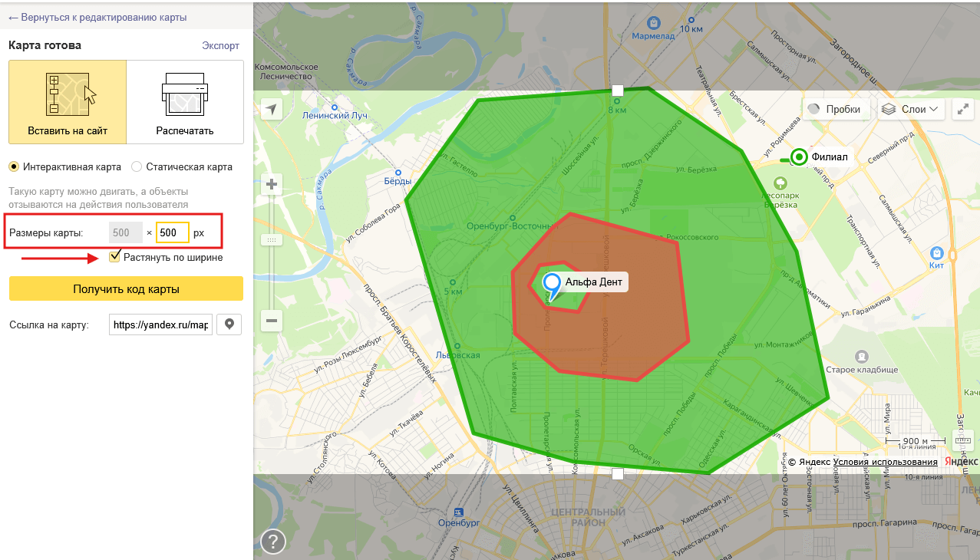Viewport: 980px width, 560px height.
Task: Click the zoom slider handle
Action: tap(272, 240)
